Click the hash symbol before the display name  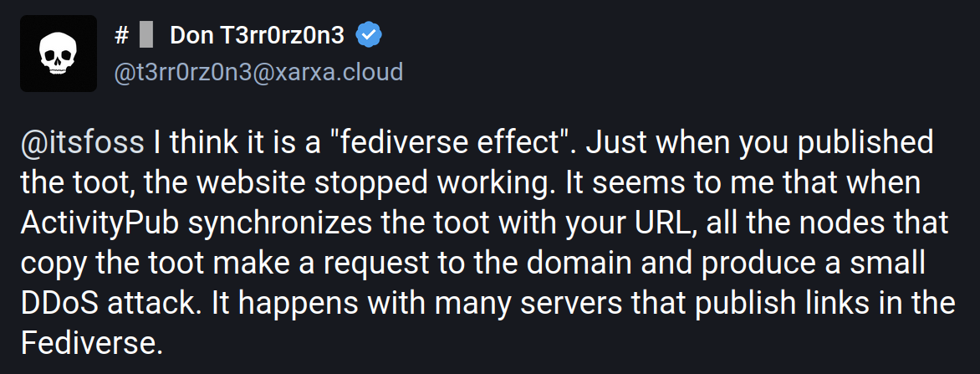(x=121, y=35)
